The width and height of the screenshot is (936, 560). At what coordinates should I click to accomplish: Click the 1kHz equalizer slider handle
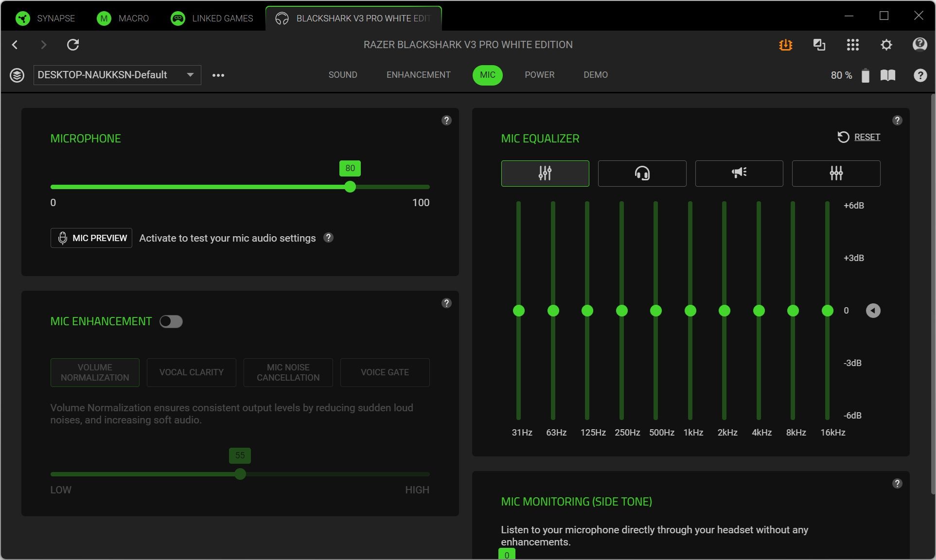[x=689, y=310]
